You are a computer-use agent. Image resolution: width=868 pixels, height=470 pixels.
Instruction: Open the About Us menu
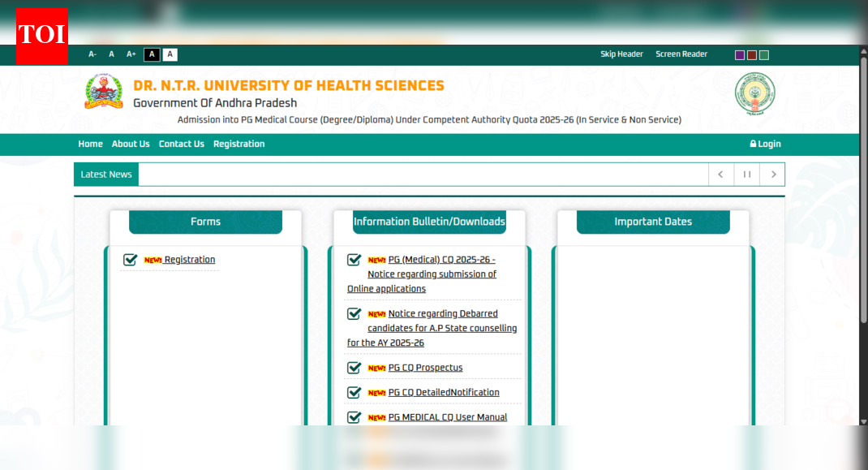click(x=131, y=144)
